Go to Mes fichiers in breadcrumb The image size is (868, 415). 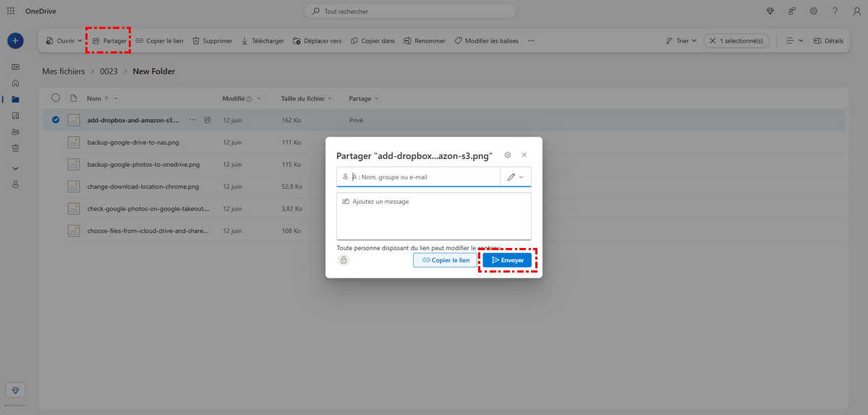pyautogui.click(x=63, y=72)
